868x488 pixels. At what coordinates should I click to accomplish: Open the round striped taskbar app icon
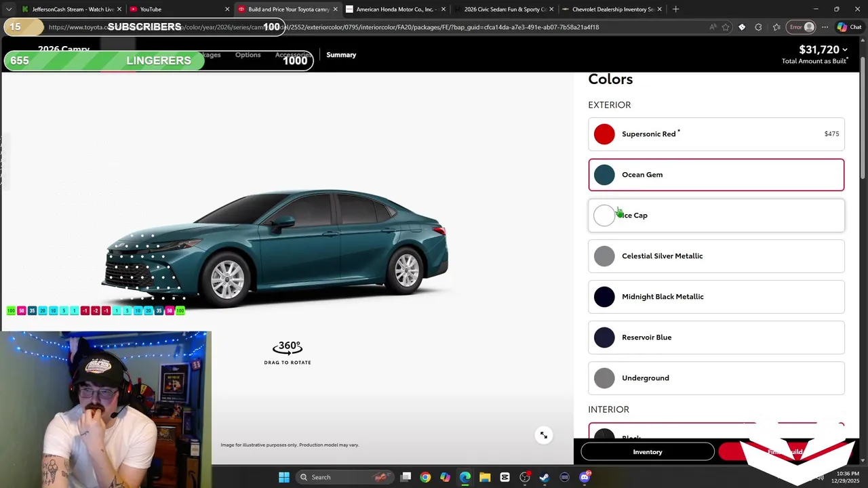[564, 477]
